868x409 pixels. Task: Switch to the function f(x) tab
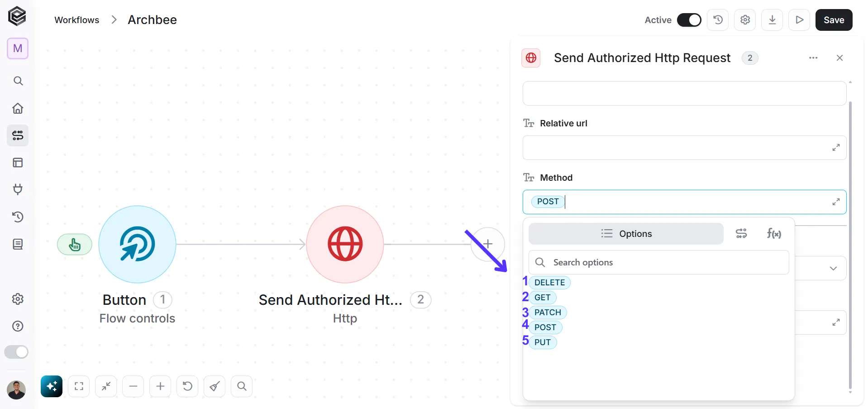point(774,234)
